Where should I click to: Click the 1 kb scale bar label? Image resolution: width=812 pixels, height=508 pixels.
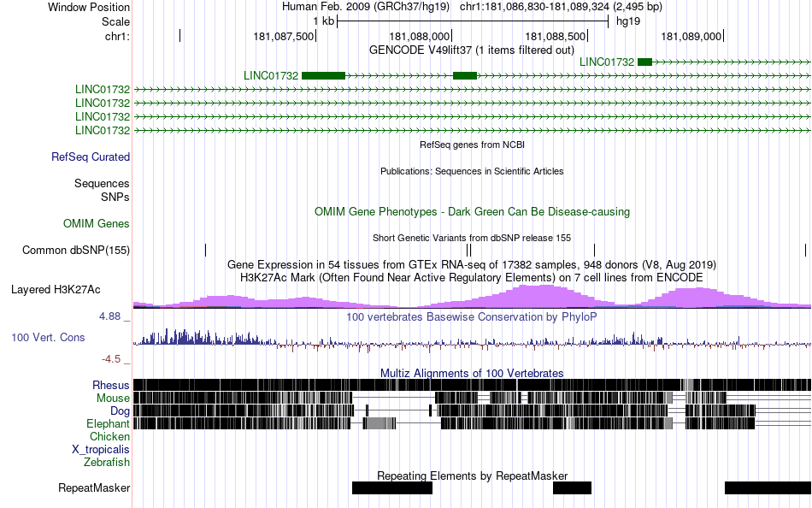324,21
